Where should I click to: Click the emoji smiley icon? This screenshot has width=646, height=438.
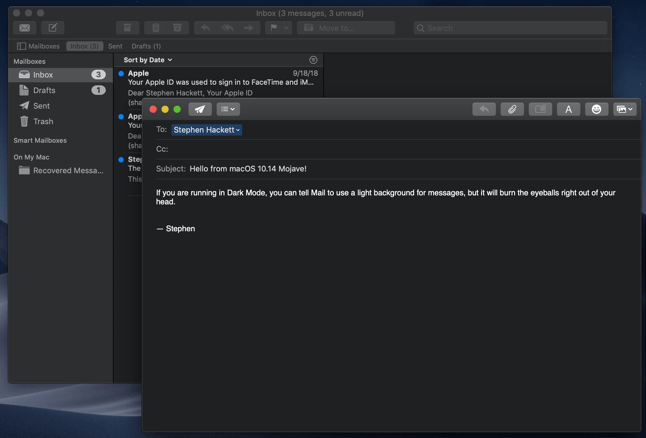(x=597, y=109)
